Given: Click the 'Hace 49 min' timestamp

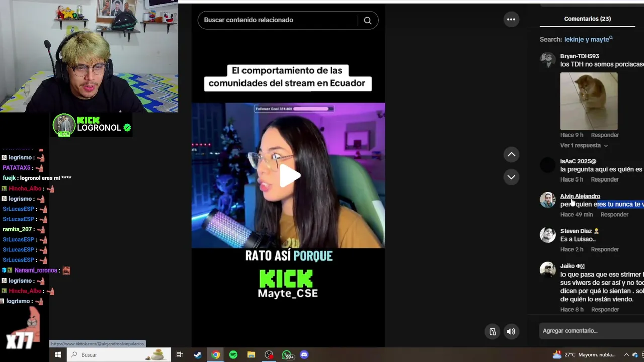Looking at the screenshot, I should [x=577, y=214].
